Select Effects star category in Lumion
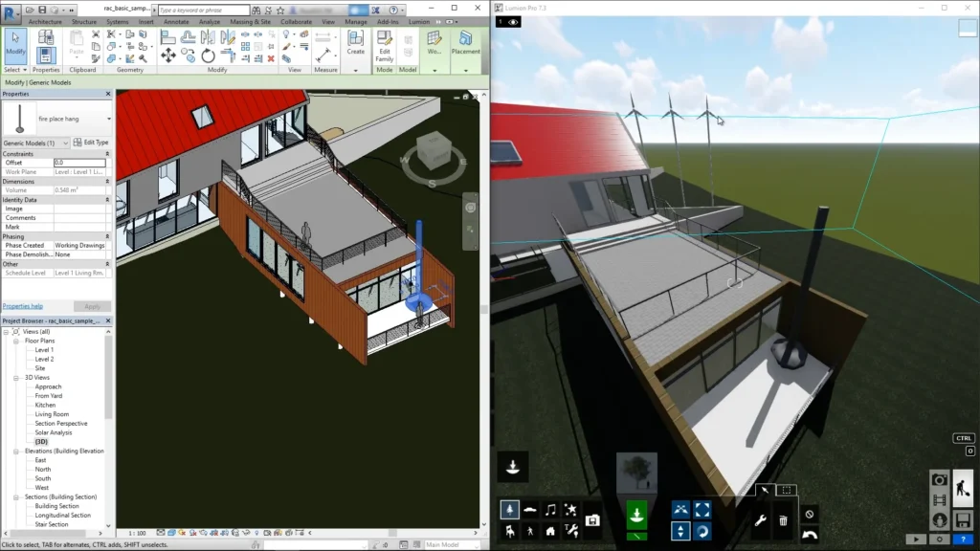The width and height of the screenshot is (980, 551). coord(570,510)
